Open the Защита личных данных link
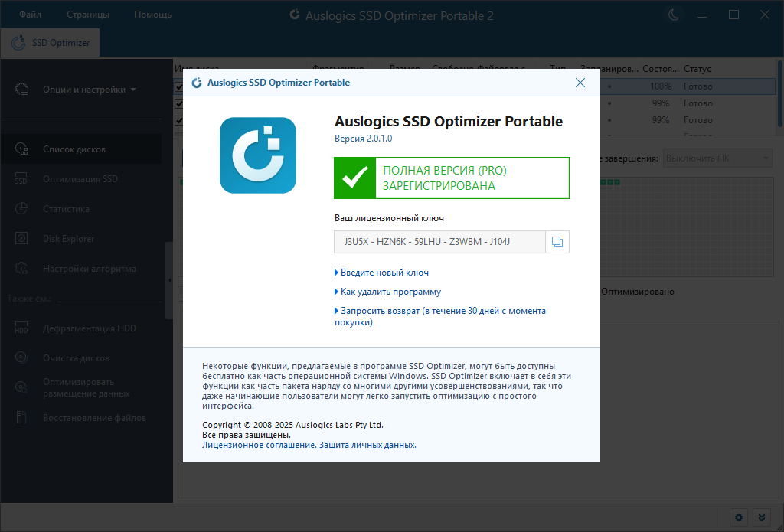This screenshot has width=784, height=532. point(367,445)
